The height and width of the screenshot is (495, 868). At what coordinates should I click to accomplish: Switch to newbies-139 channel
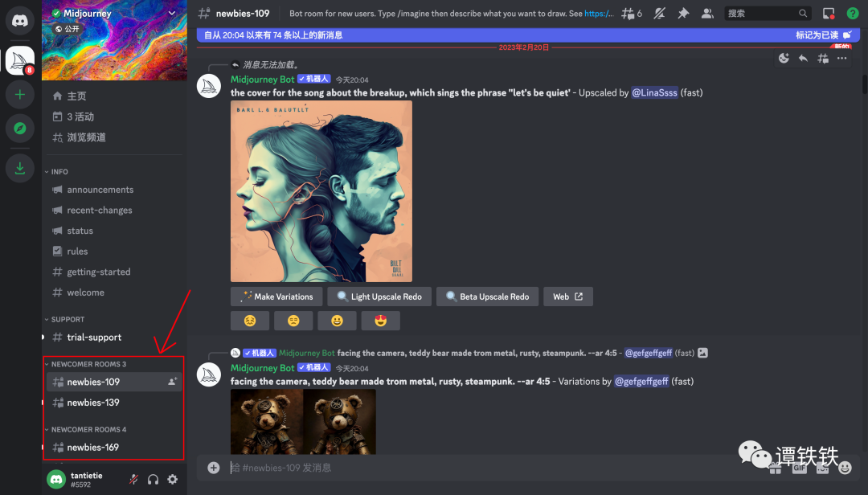click(x=115, y=403)
